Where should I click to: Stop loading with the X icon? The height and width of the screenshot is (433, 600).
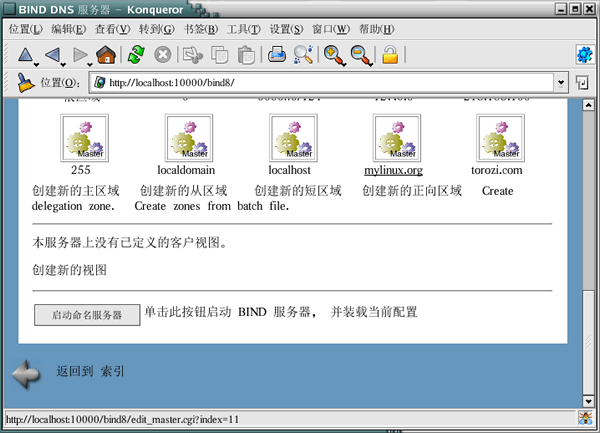tap(163, 55)
